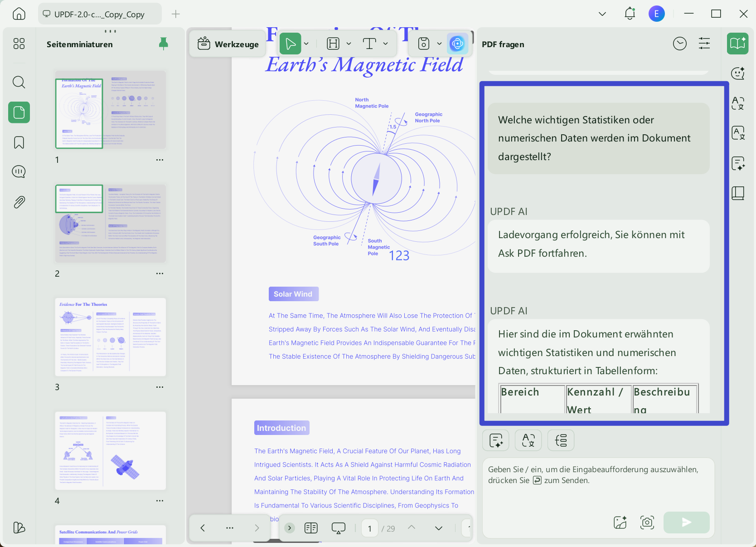Go to the next page chevron
Image resolution: width=756 pixels, height=547 pixels.
pos(439,528)
